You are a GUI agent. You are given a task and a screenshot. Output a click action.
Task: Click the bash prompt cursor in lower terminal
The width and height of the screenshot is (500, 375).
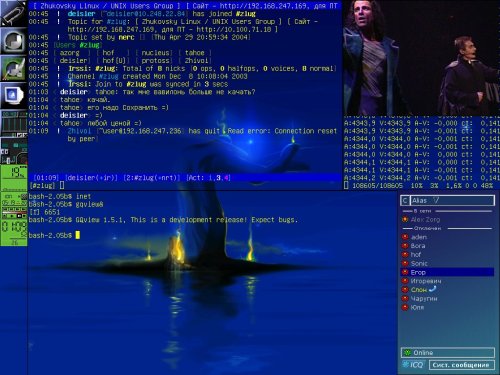(78, 235)
